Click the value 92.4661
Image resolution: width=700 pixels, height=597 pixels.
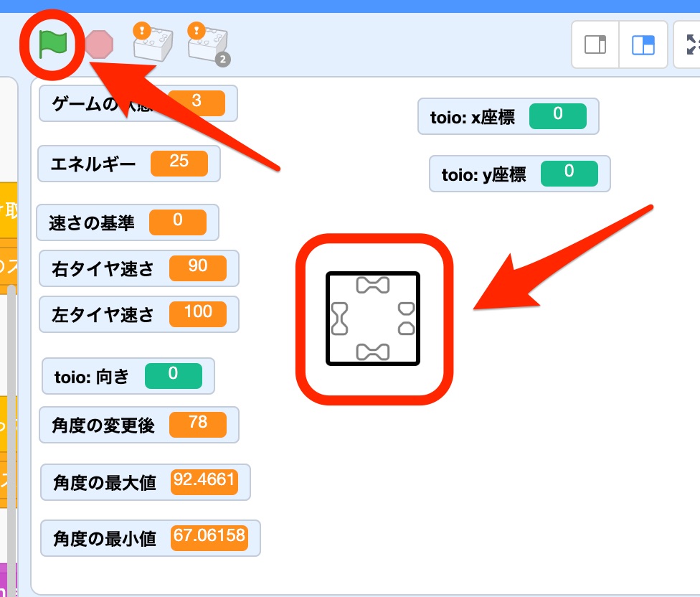(204, 481)
